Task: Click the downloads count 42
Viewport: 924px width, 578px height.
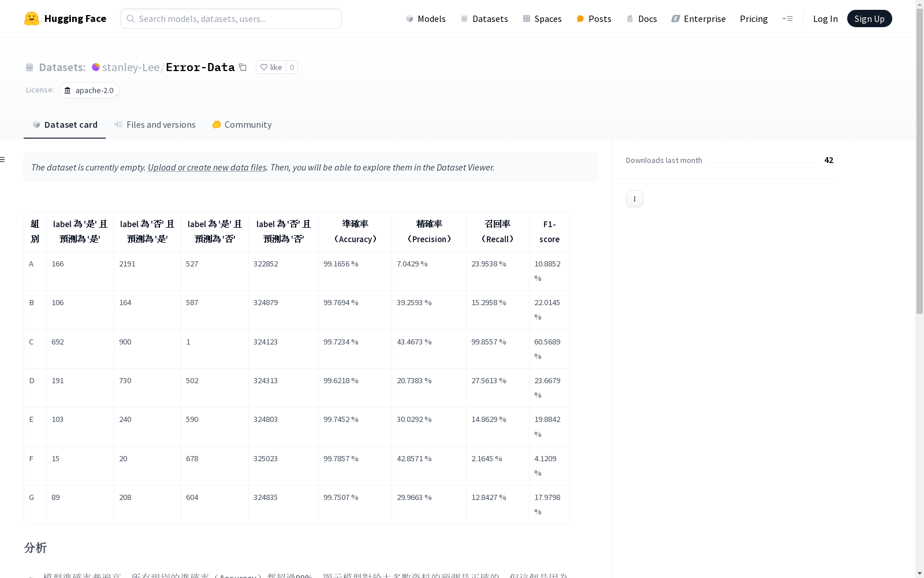Action: (829, 160)
